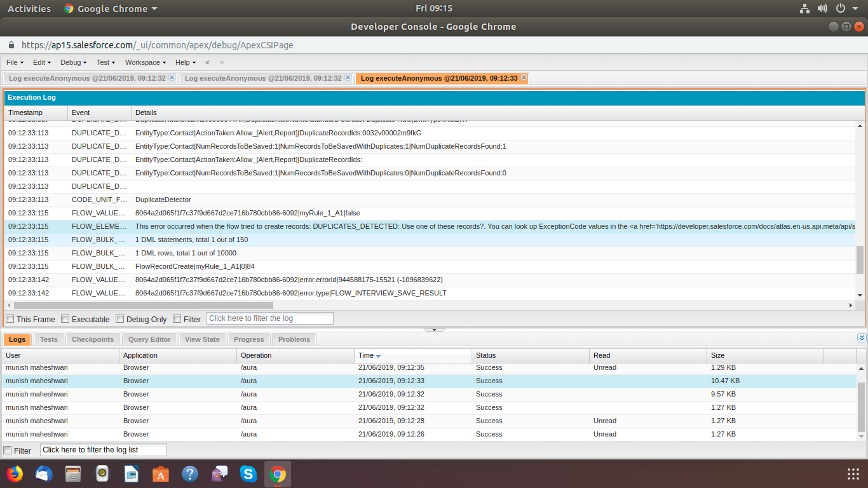Collapse the bottom panel with double-chevron icon
The height and width of the screenshot is (488, 868).
click(862, 338)
